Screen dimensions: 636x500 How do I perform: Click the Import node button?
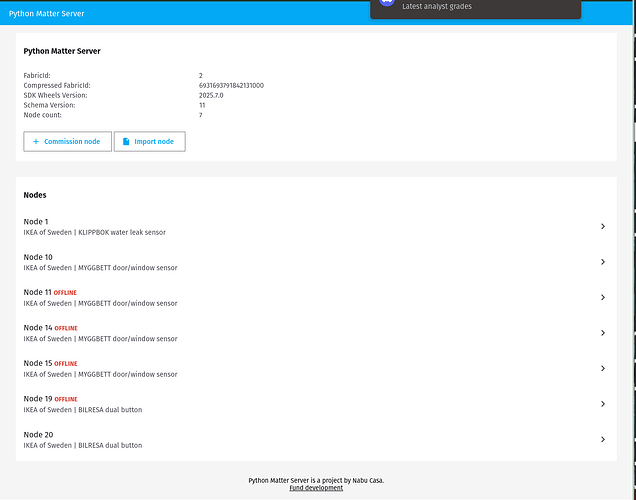pos(150,142)
